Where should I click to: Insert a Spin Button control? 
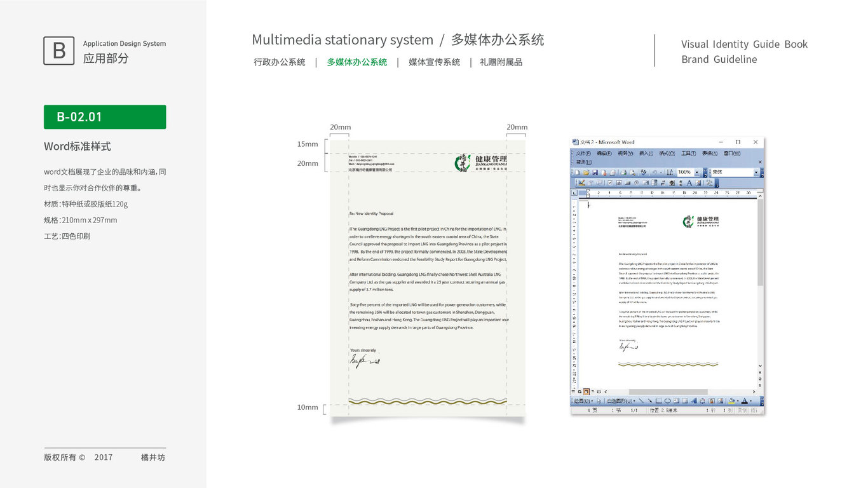(672, 183)
